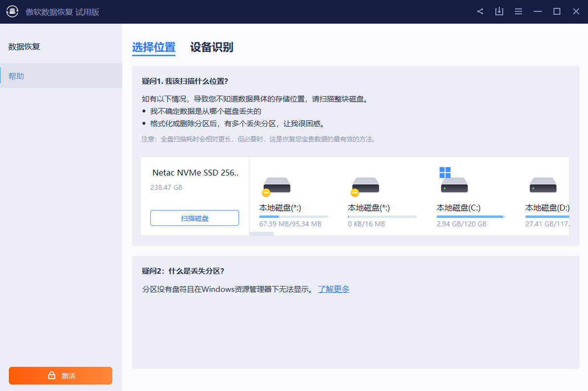Click the 本地磁盘(D:) label

[x=548, y=208]
